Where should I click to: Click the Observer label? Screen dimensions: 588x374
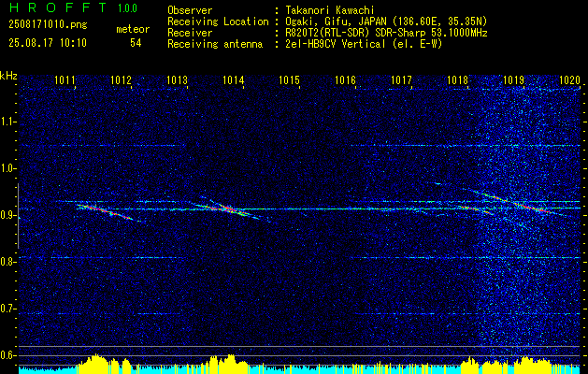190,10
